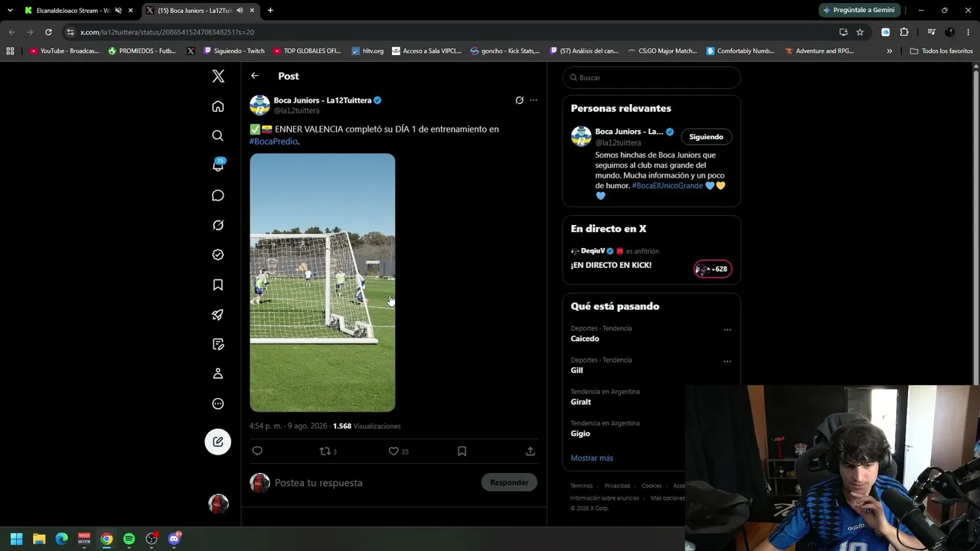Open Chrome extensions puzzle icon
This screenshot has height=551, width=980.
[x=904, y=32]
